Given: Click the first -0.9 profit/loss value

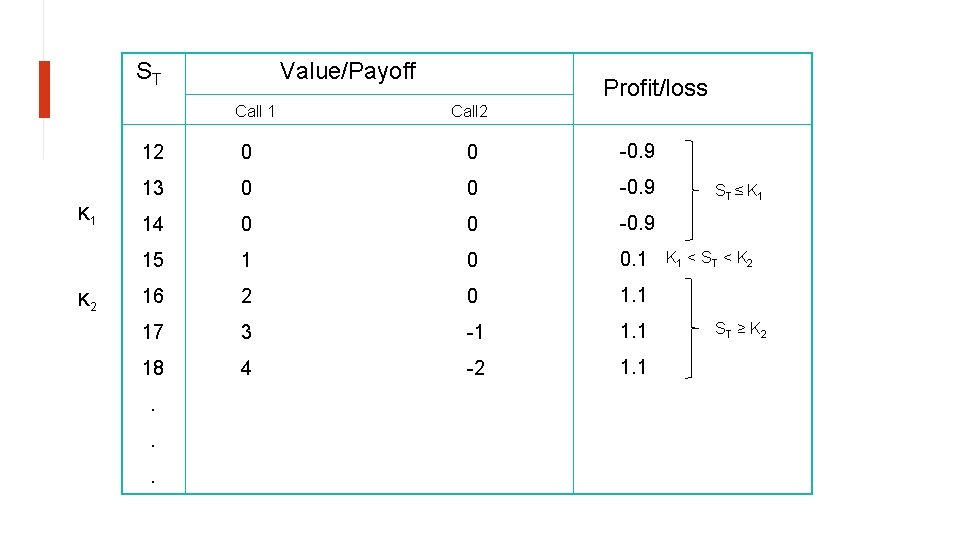Looking at the screenshot, I should point(637,151).
